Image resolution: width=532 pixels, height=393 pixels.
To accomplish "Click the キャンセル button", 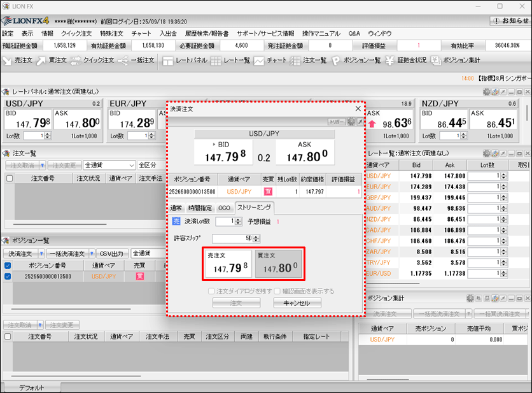I will tap(297, 303).
